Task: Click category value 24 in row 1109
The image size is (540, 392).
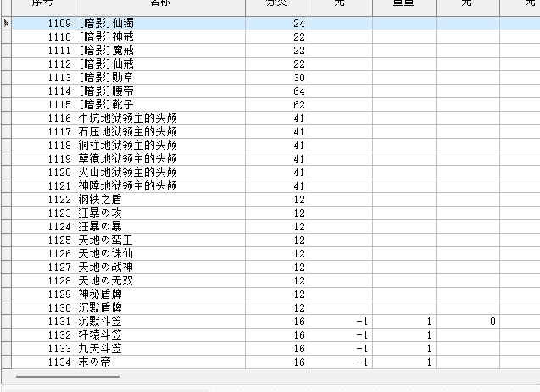Action: (277, 24)
